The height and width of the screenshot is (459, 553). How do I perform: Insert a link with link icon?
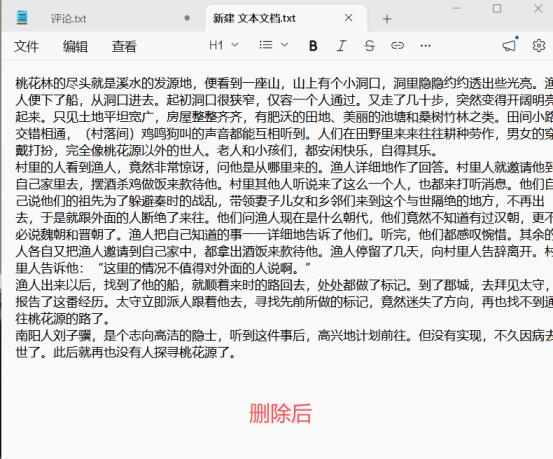[397, 46]
